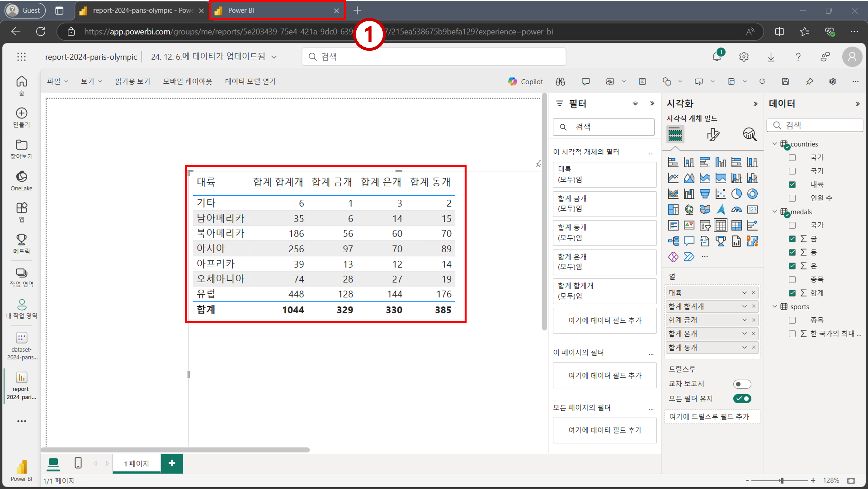Collapse the countries table in Data pane
868x489 pixels.
pyautogui.click(x=774, y=144)
